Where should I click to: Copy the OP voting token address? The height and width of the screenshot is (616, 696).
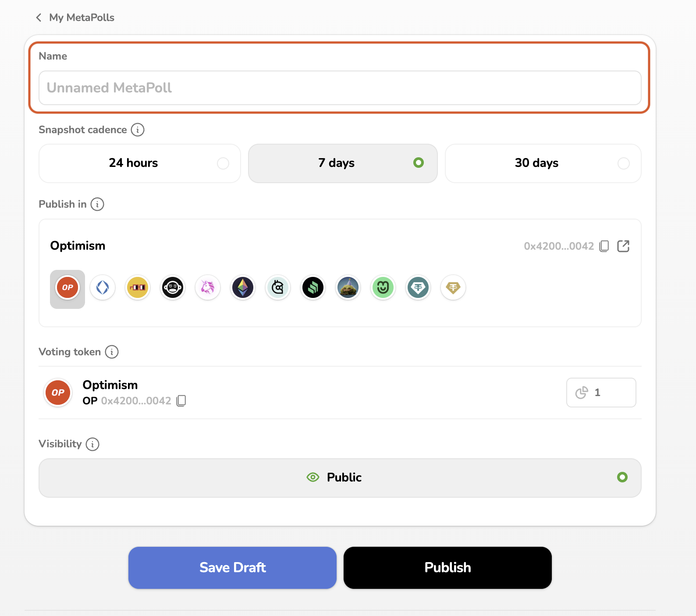181,401
